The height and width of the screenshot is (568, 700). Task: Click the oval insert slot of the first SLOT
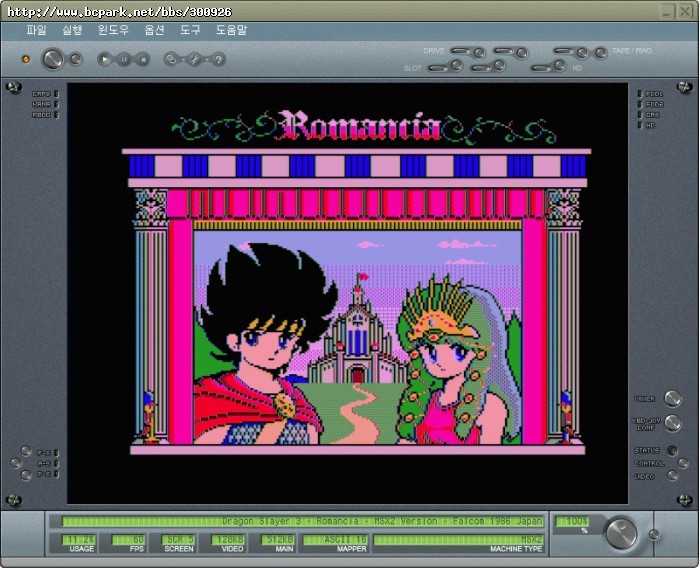pos(438,68)
